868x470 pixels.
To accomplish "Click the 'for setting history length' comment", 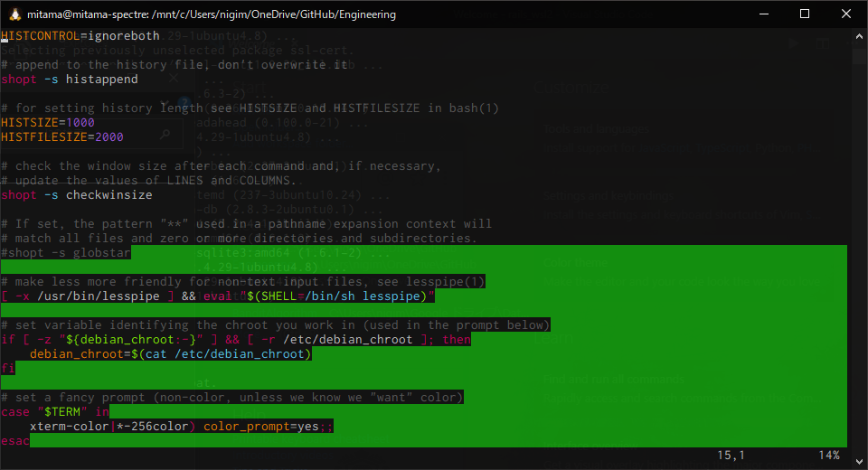I will 250,108.
